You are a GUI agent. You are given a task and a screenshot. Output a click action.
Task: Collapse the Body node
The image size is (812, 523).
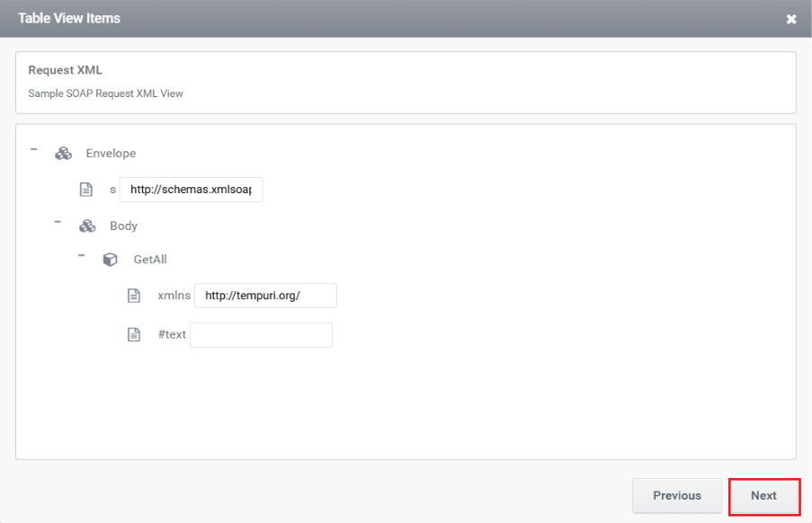point(58,222)
